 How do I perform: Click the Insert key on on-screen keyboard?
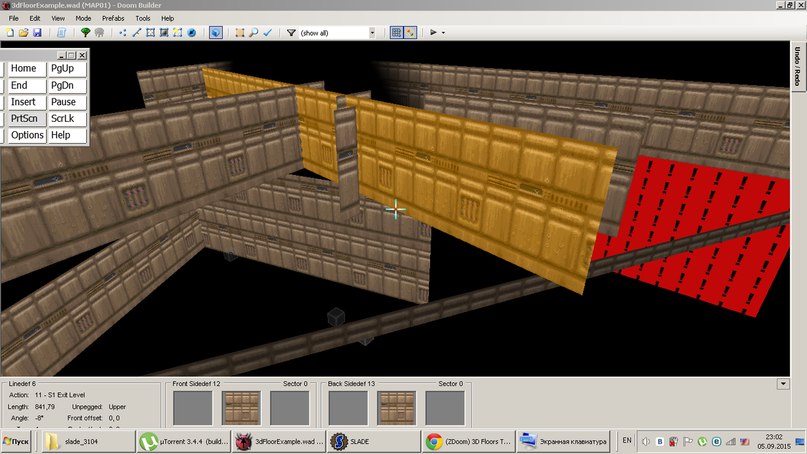[x=27, y=102]
